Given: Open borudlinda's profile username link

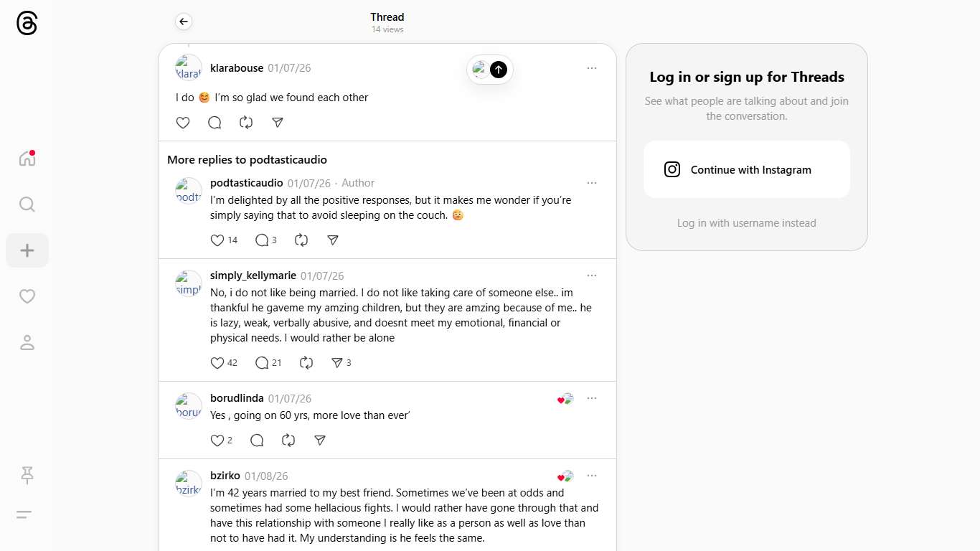Looking at the screenshot, I should coord(237,398).
